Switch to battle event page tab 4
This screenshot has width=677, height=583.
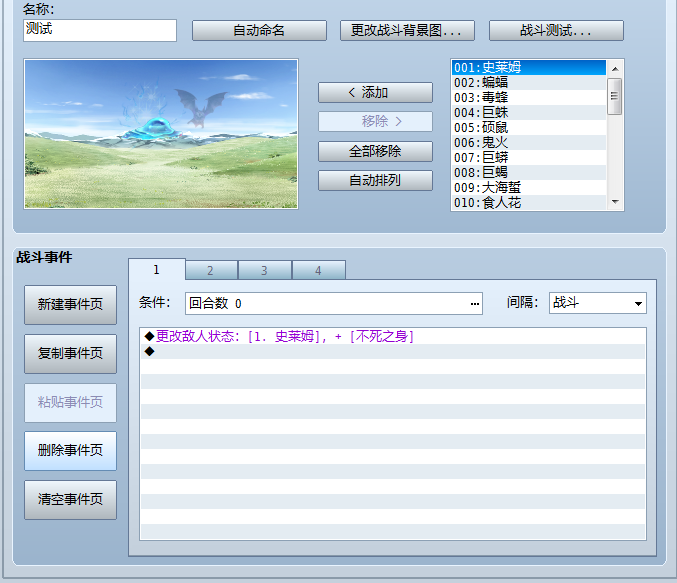(x=319, y=271)
